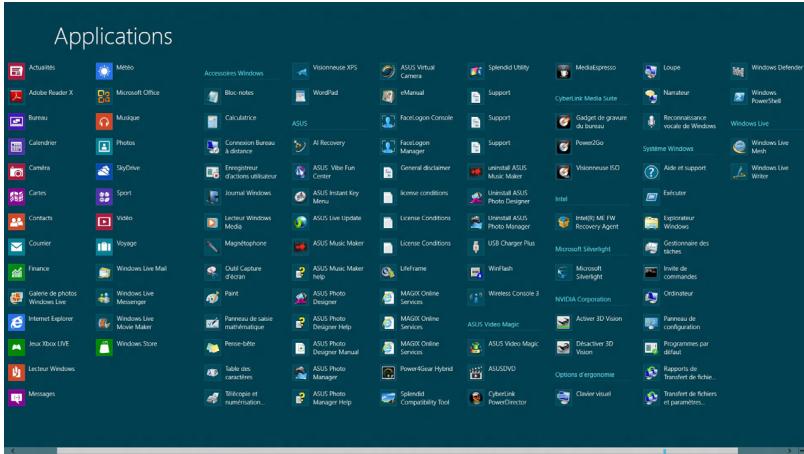Launch the Paint icon
The width and height of the screenshot is (804, 454).
212,298
